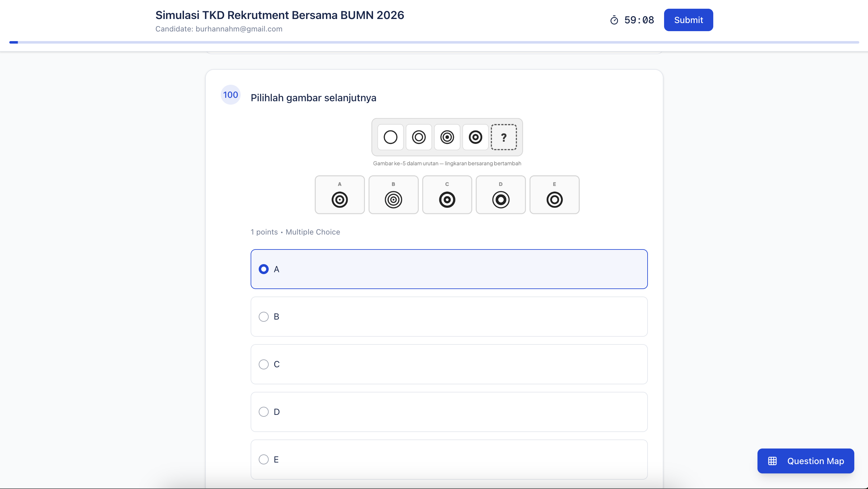Click the fourth sequence circle image
This screenshot has width=868, height=489.
(x=475, y=137)
